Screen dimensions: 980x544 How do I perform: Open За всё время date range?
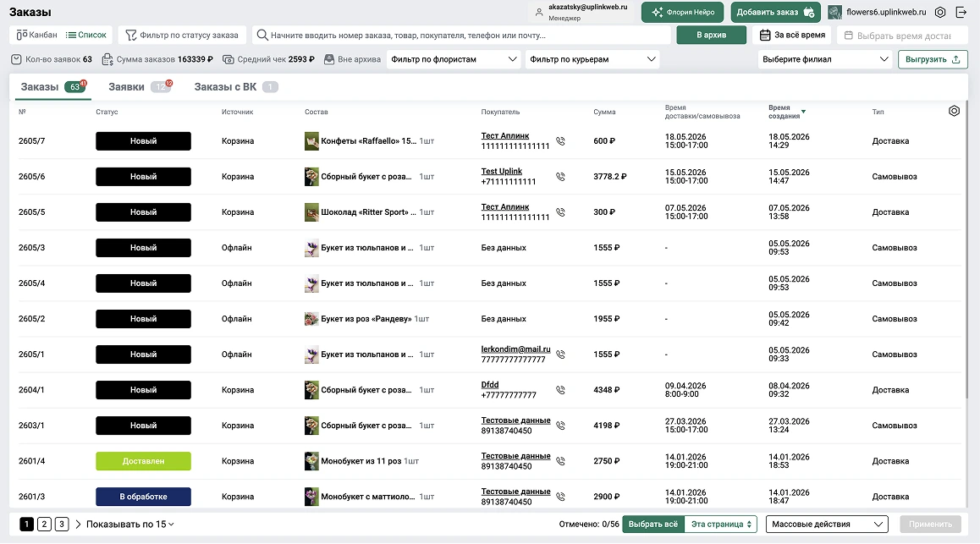tap(792, 35)
